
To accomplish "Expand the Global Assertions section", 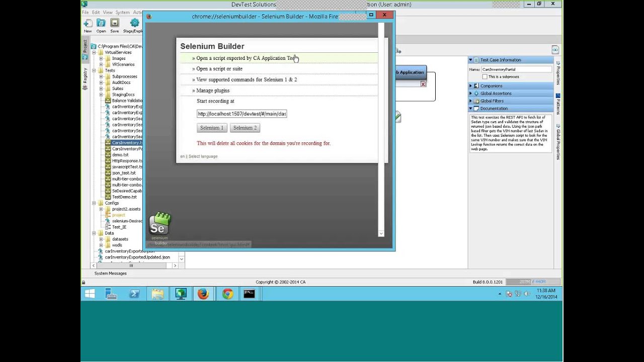I will tap(471, 94).
